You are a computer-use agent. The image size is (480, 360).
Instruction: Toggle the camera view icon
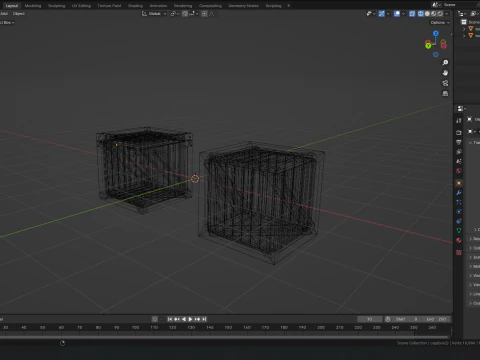click(445, 83)
